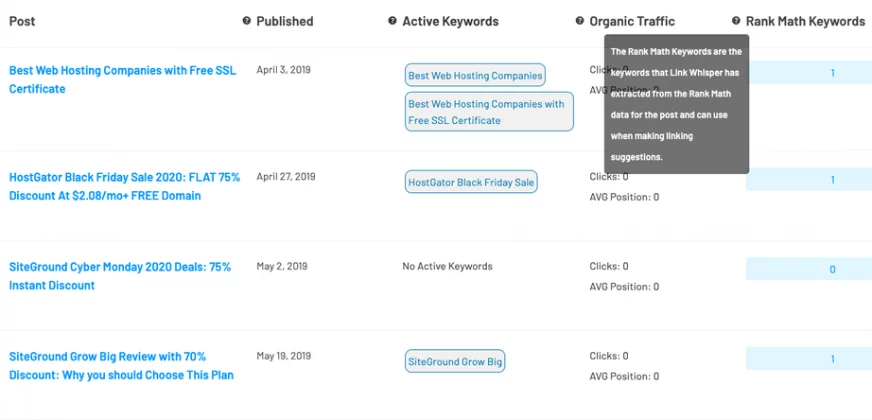Click 'AVG Position: 0' in HostGator row
This screenshot has width=872, height=420.
[625, 197]
